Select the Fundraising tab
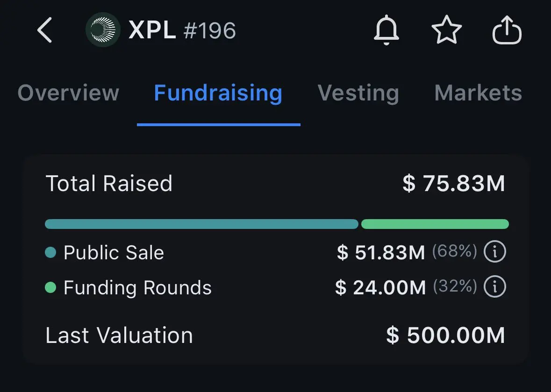 point(218,93)
